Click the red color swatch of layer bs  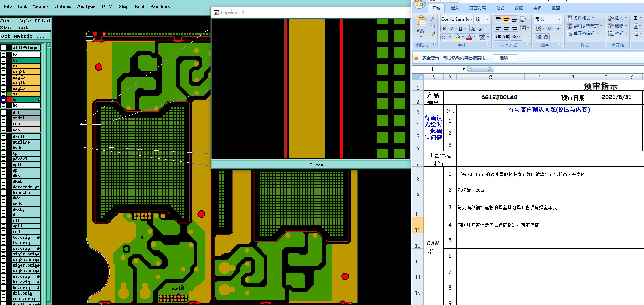coord(9,100)
